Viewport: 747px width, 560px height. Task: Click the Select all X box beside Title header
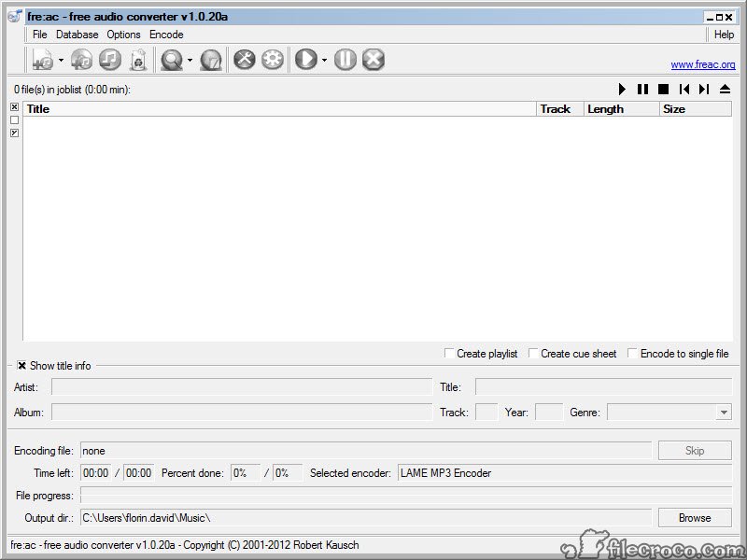click(15, 106)
